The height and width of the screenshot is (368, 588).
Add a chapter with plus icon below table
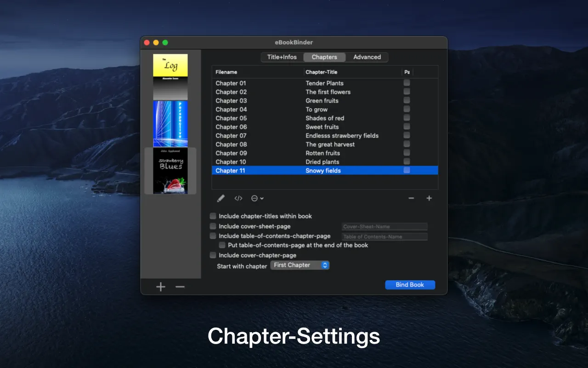pos(429,198)
